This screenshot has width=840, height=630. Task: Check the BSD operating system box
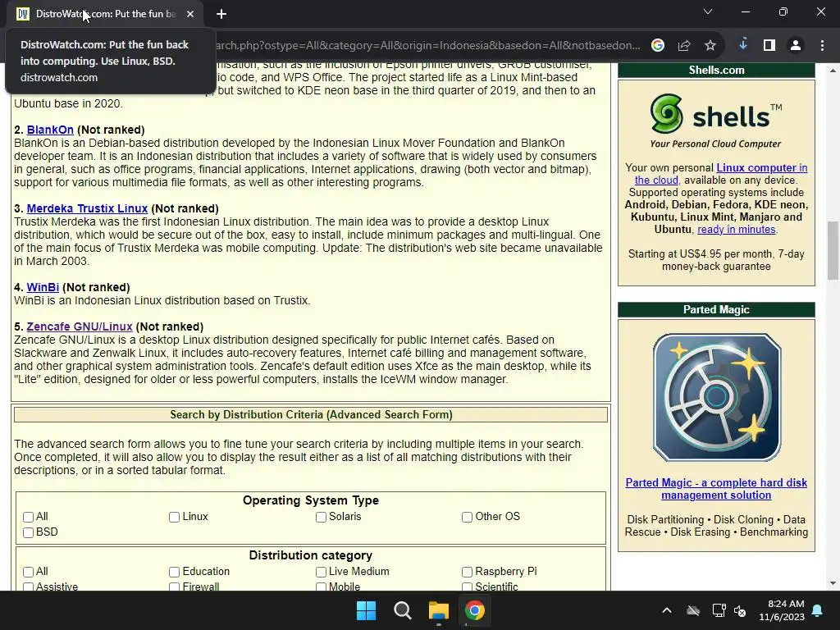pyautogui.click(x=29, y=532)
